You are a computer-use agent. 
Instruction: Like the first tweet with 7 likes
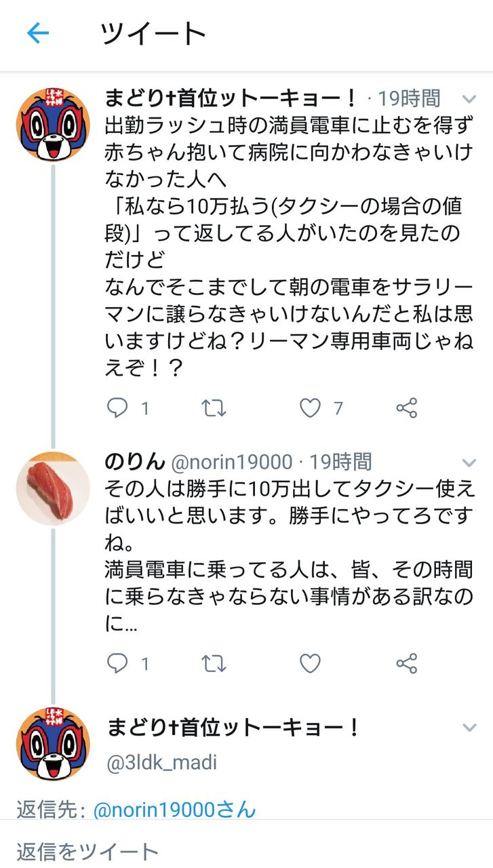[x=310, y=408]
